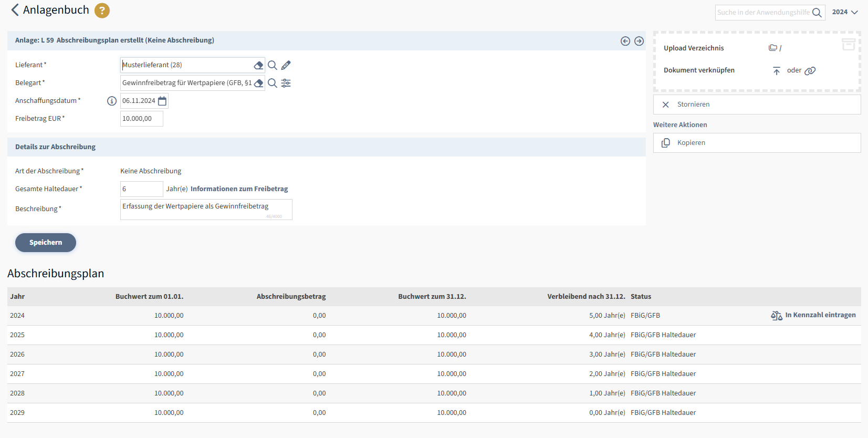Edit Lieferant with pencil icon
The width and height of the screenshot is (868, 438).
pos(286,65)
